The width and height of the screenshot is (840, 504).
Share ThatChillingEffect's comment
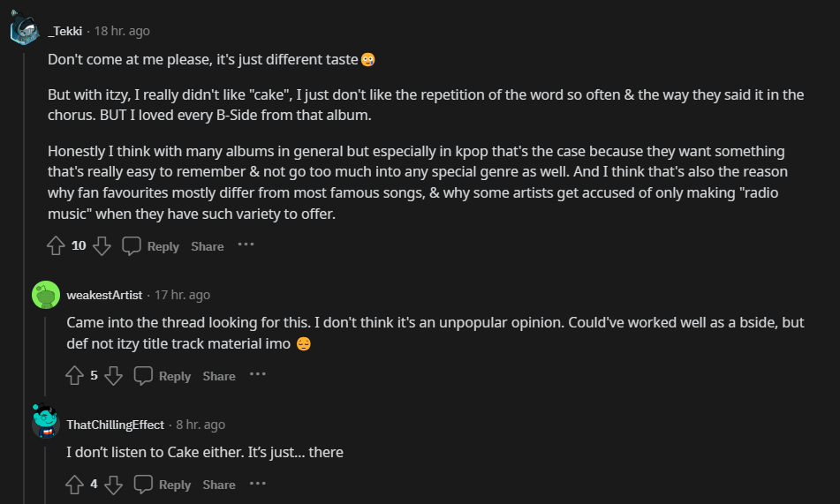(219, 485)
